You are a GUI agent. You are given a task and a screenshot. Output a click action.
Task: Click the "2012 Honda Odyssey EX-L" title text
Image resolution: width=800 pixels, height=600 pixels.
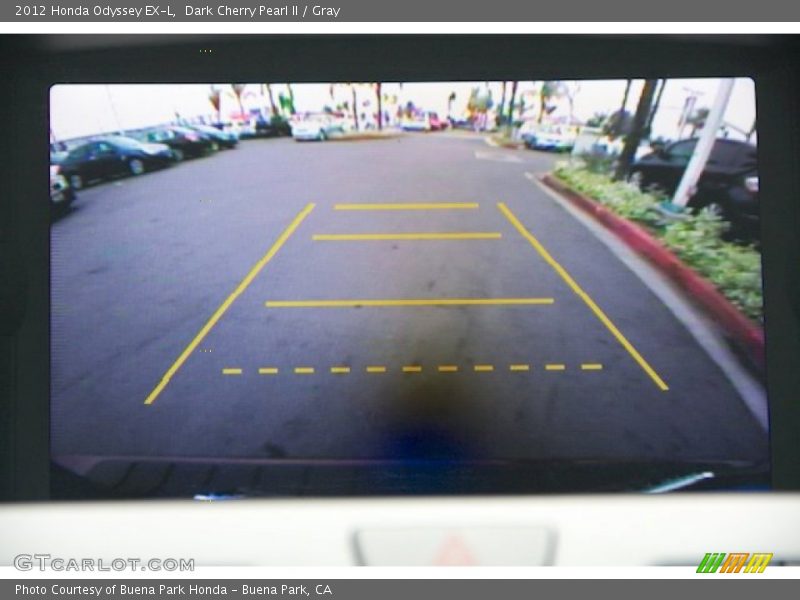[x=95, y=11]
